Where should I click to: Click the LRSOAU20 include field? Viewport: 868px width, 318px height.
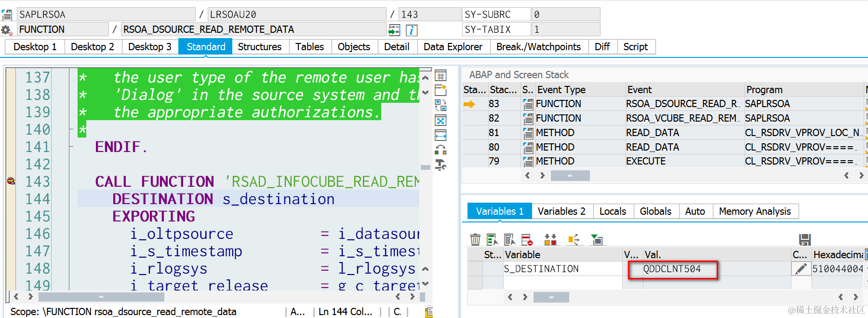click(297, 14)
